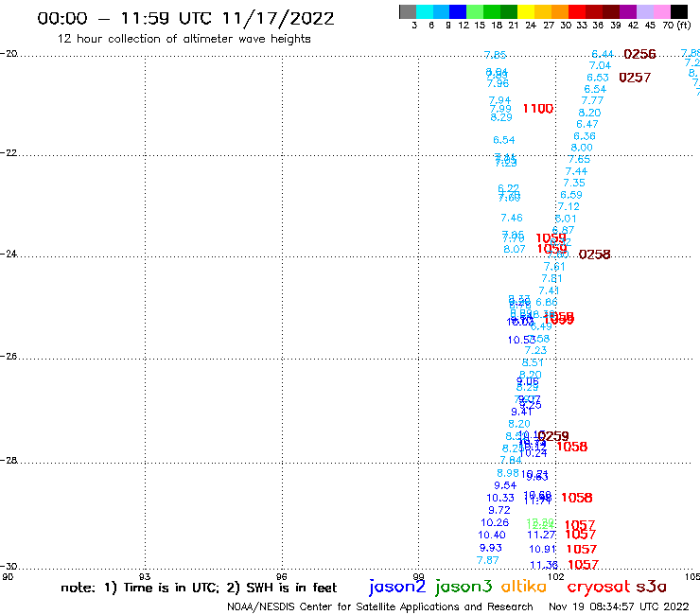Click the gray swatch in the color scale
Image resolution: width=700 pixels, height=615 pixels.
408,11
